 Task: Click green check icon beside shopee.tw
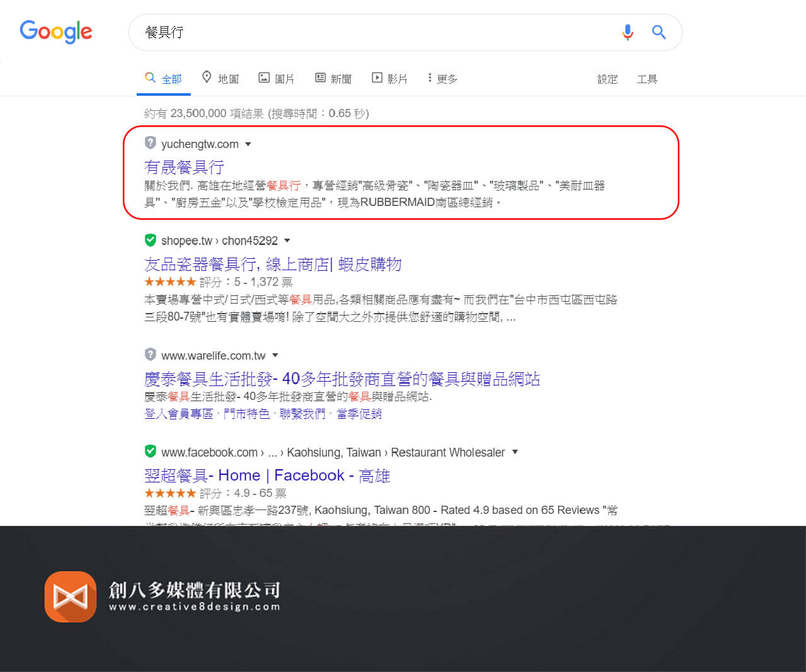coord(150,240)
